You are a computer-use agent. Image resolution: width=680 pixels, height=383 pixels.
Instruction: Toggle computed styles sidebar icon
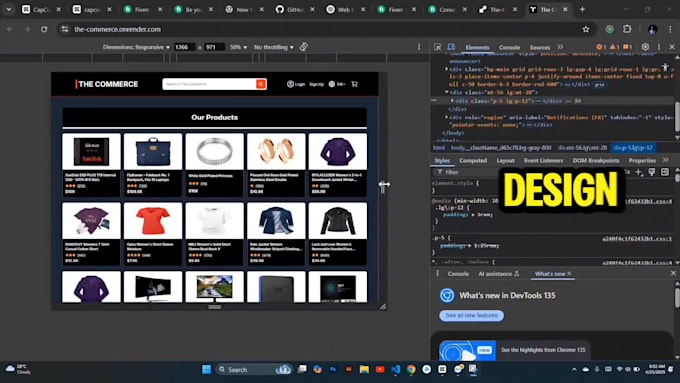[x=665, y=172]
